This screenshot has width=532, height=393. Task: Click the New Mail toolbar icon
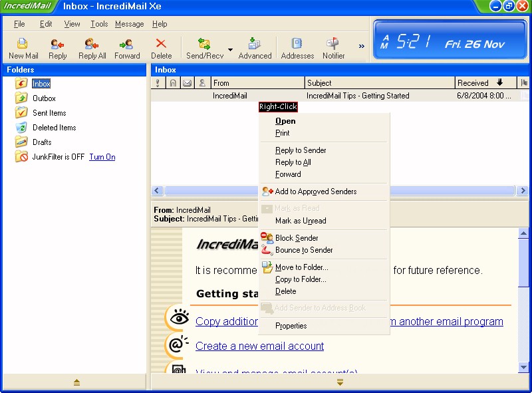(23, 48)
